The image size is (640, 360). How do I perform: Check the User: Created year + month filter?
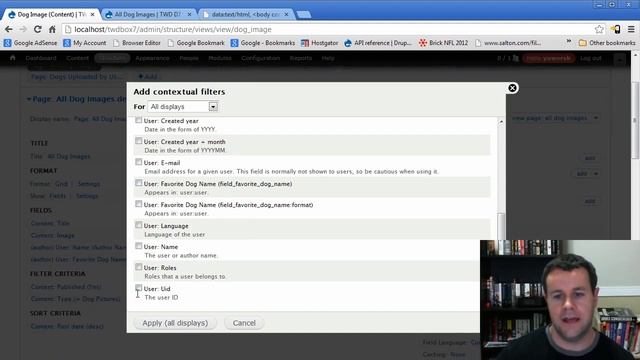139,141
